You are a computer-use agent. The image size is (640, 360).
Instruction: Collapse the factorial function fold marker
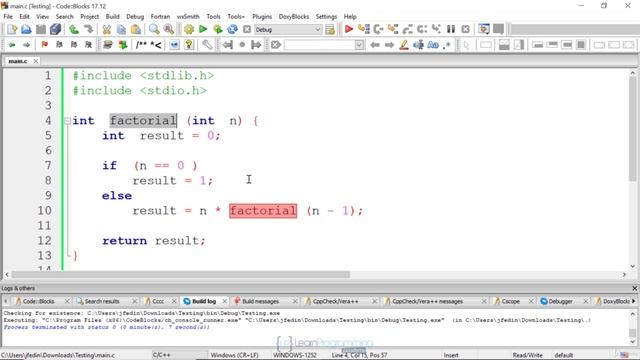coord(67,121)
